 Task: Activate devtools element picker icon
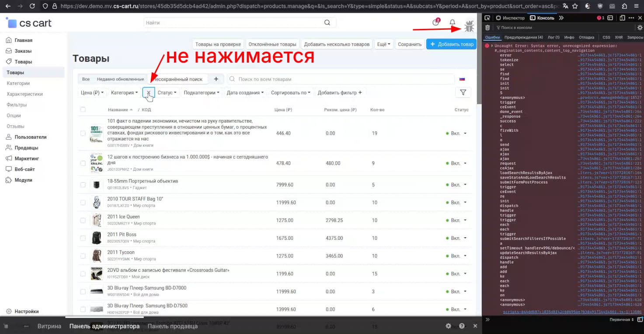pos(487,18)
